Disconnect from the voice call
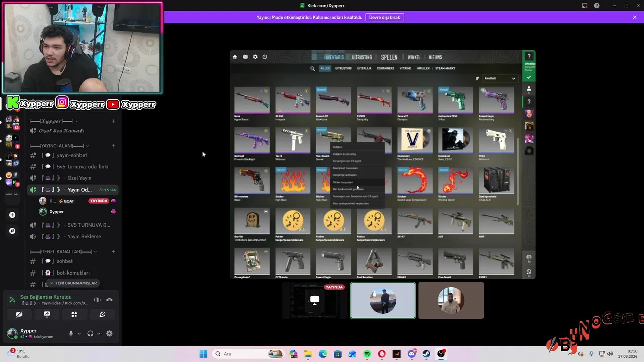644x362 pixels. click(109, 300)
